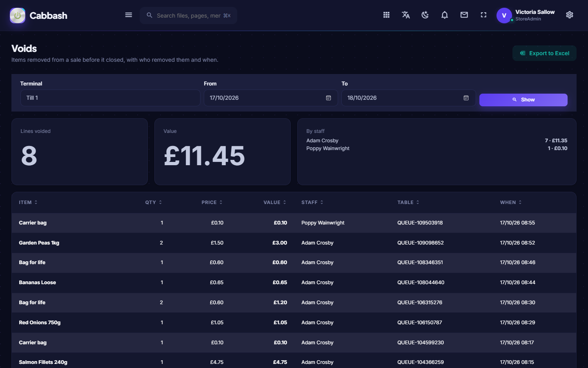The width and height of the screenshot is (588, 368).
Task: Sort the table by Value column
Action: pyautogui.click(x=275, y=202)
